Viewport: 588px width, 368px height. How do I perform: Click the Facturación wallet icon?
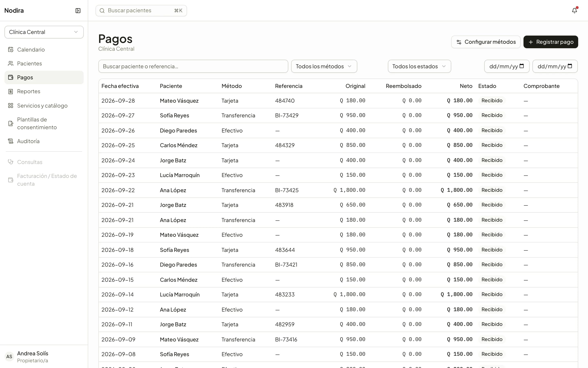pos(11,180)
